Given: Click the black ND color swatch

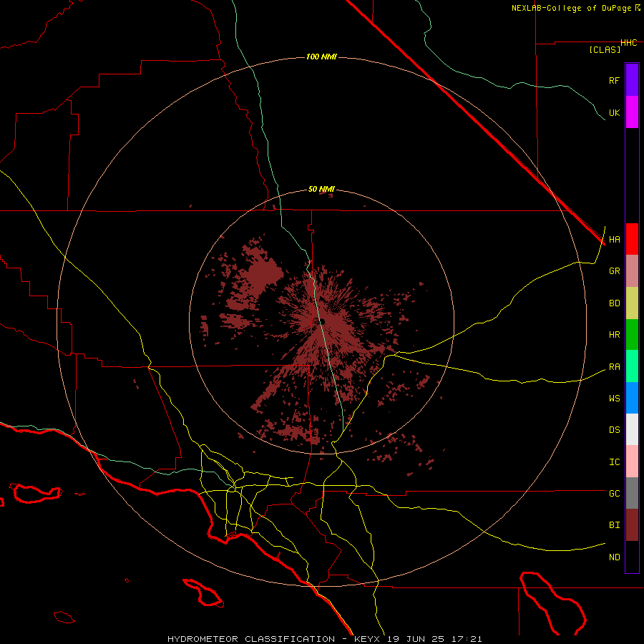Looking at the screenshot, I should 632,557.
